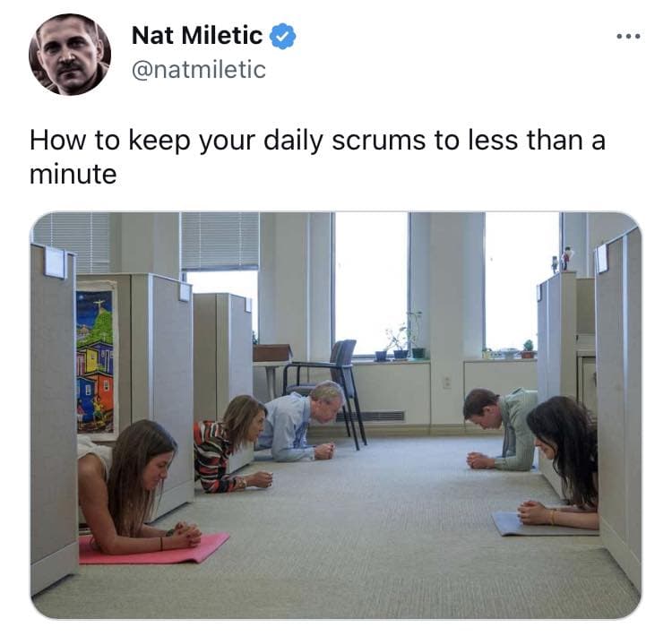Open the three-dot more options menu

tap(629, 37)
